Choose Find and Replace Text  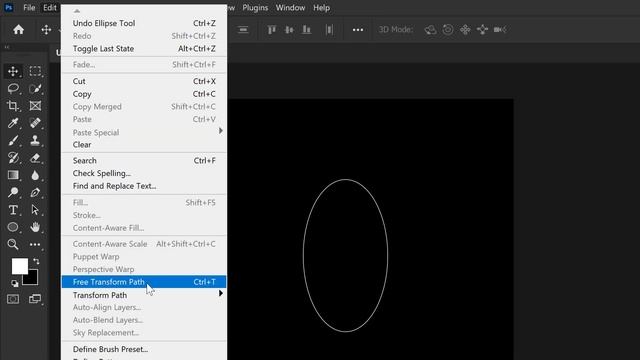tap(144, 186)
